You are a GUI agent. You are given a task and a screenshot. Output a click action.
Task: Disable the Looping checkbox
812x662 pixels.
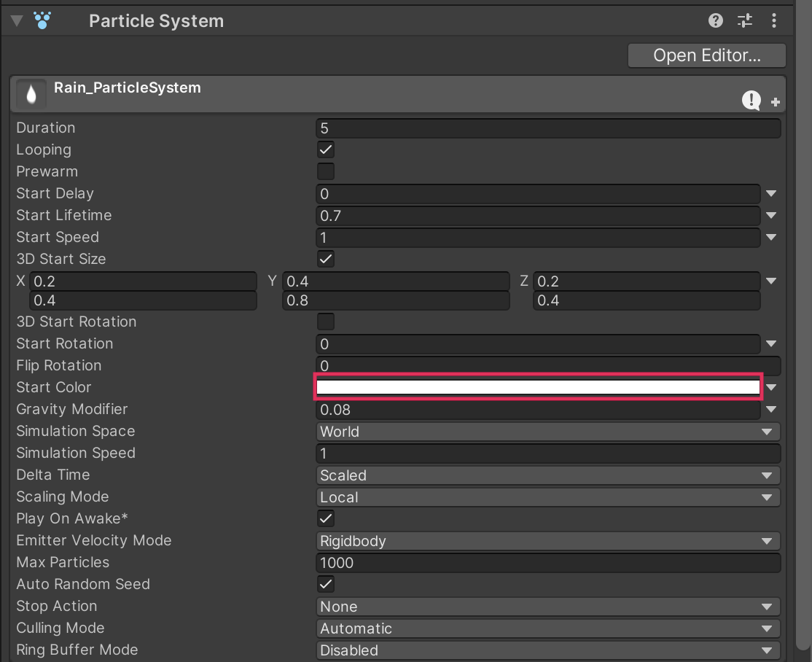click(x=326, y=150)
